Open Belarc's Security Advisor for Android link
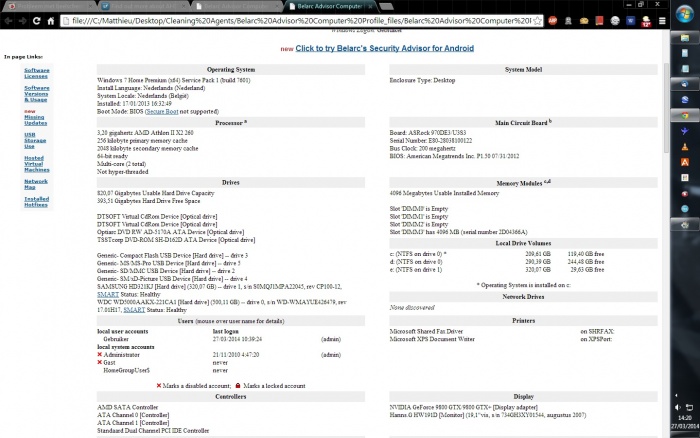700x438 pixels. pyautogui.click(x=384, y=48)
